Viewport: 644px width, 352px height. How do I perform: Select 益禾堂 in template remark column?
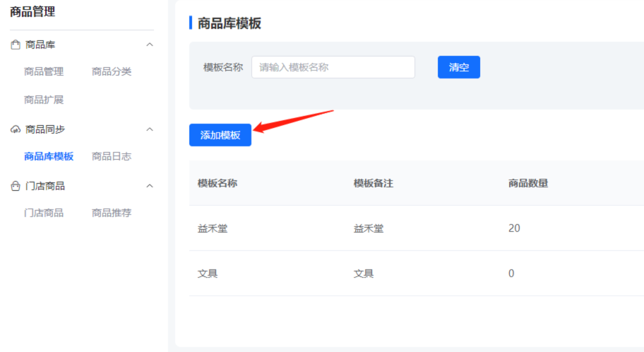point(369,228)
